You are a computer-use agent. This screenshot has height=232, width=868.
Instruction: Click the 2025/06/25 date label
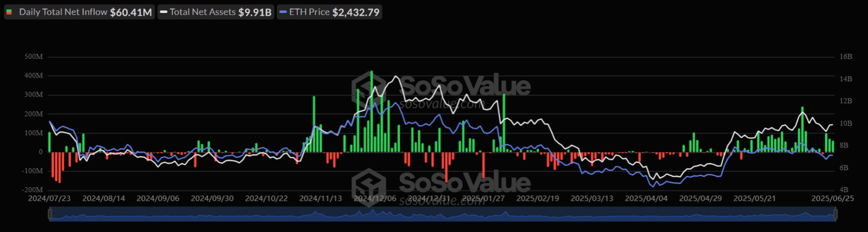pyautogui.click(x=833, y=198)
